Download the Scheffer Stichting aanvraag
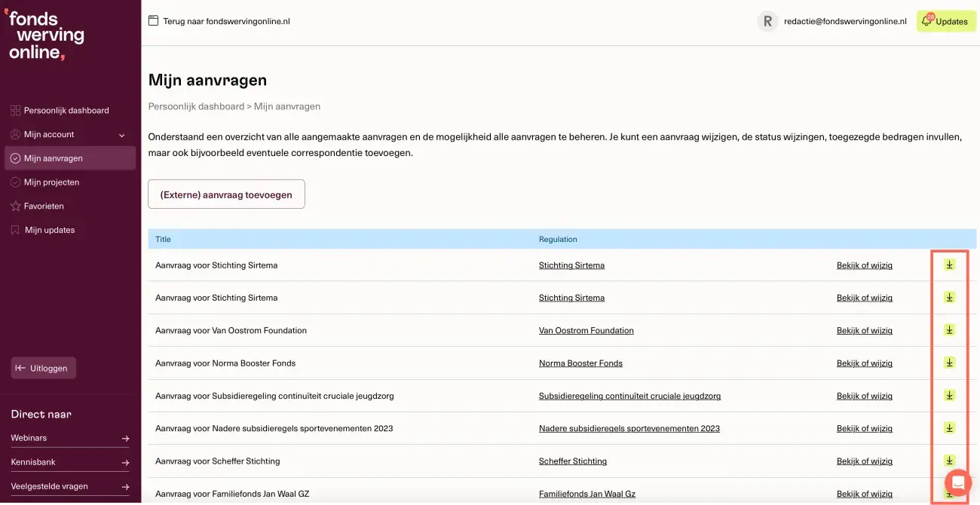Viewport: 980px width, 505px height. pos(949,461)
